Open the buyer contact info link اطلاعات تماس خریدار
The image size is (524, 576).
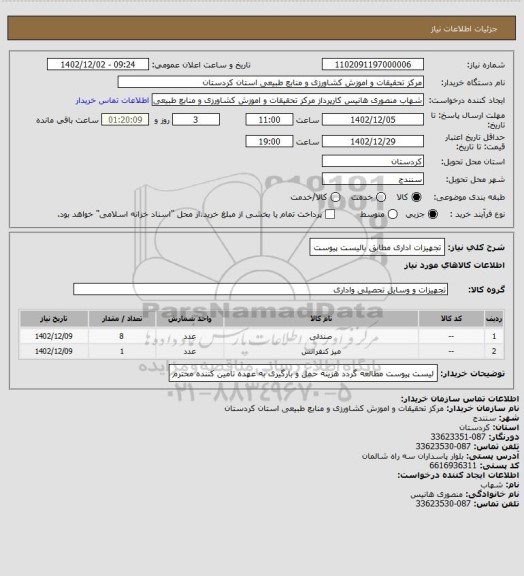(112, 100)
